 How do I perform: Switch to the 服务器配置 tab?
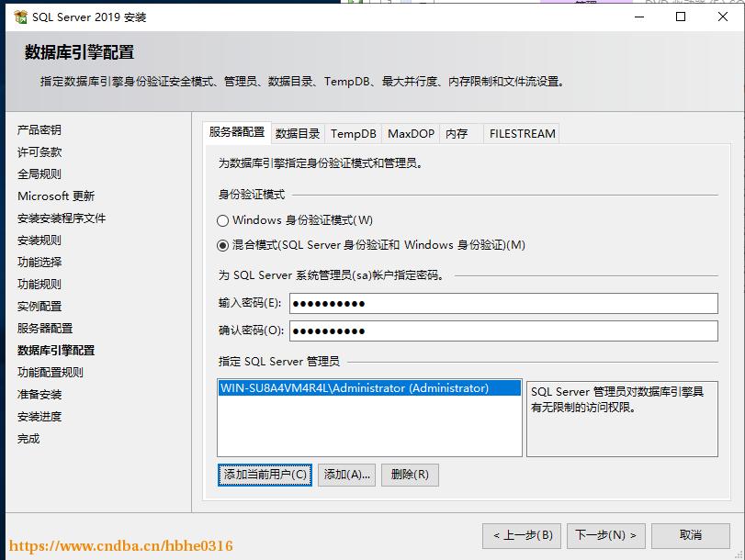237,132
